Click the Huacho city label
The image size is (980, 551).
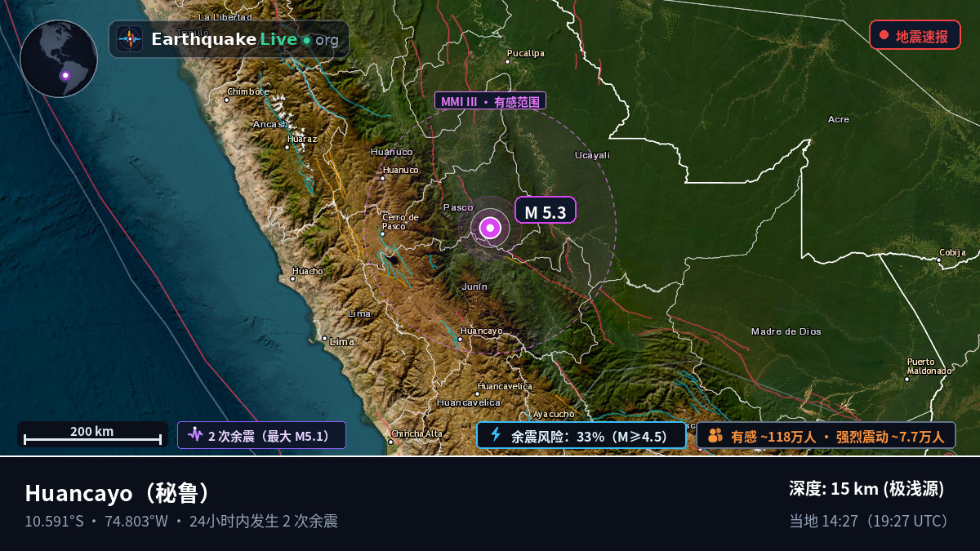coord(308,271)
